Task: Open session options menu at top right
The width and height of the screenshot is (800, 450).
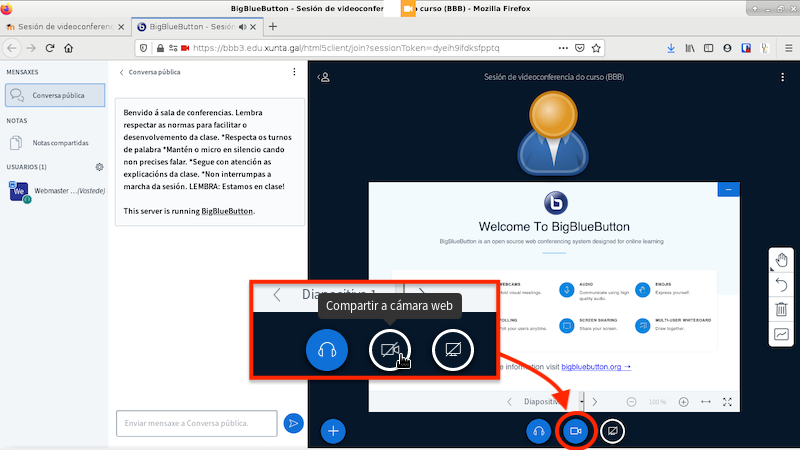Action: pos(783,76)
